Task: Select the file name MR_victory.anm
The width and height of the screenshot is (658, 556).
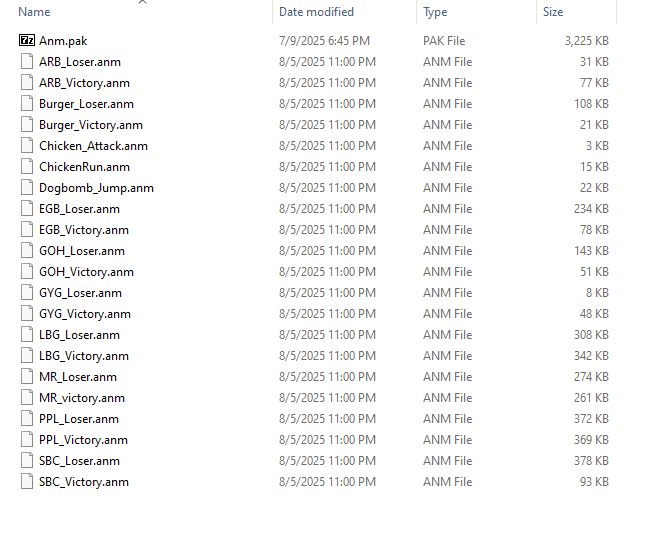Action: [82, 397]
